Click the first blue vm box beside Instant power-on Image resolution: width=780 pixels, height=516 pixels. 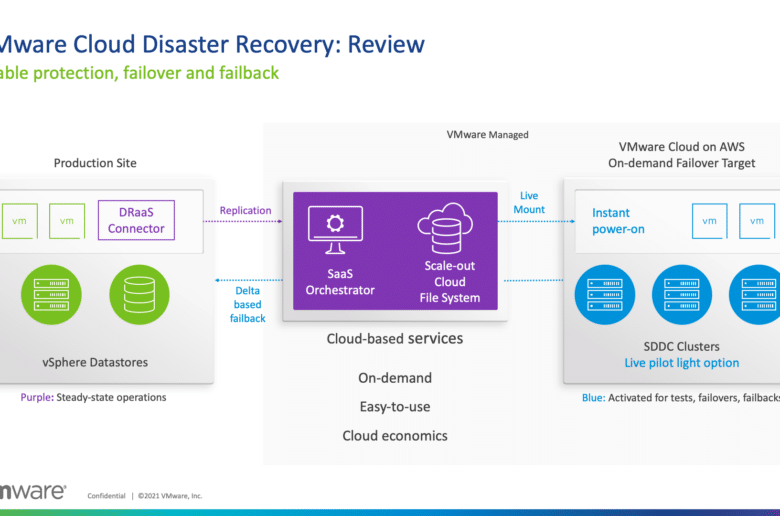(x=709, y=221)
